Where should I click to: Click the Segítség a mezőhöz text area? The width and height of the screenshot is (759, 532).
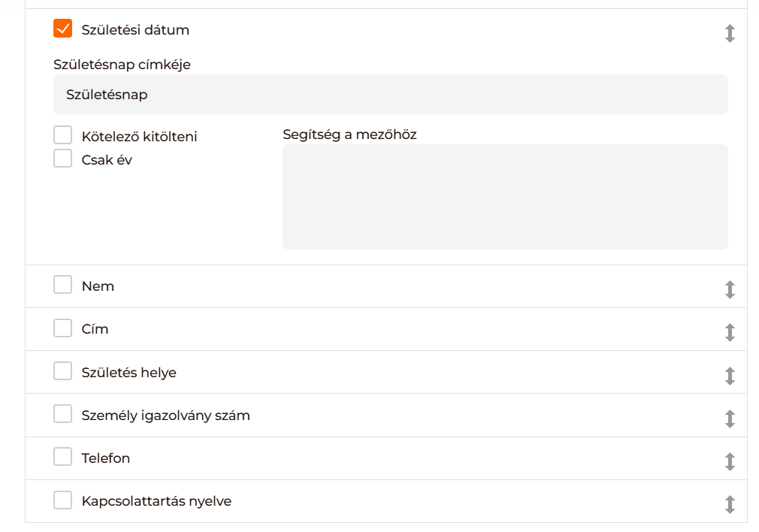(x=505, y=196)
